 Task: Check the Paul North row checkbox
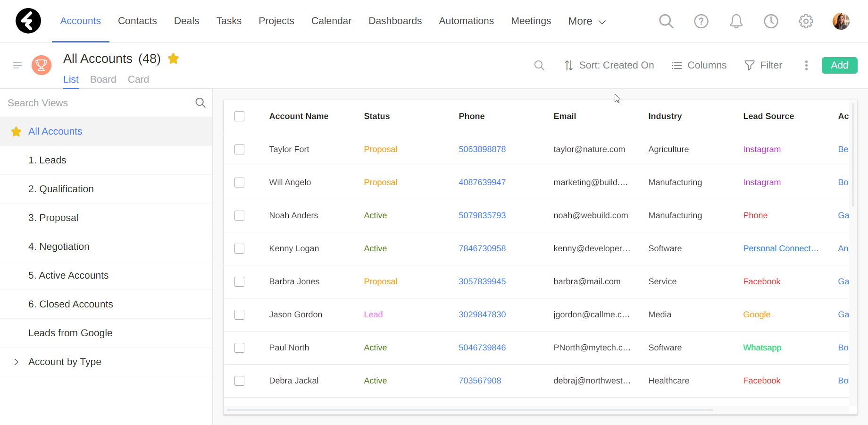click(x=240, y=348)
